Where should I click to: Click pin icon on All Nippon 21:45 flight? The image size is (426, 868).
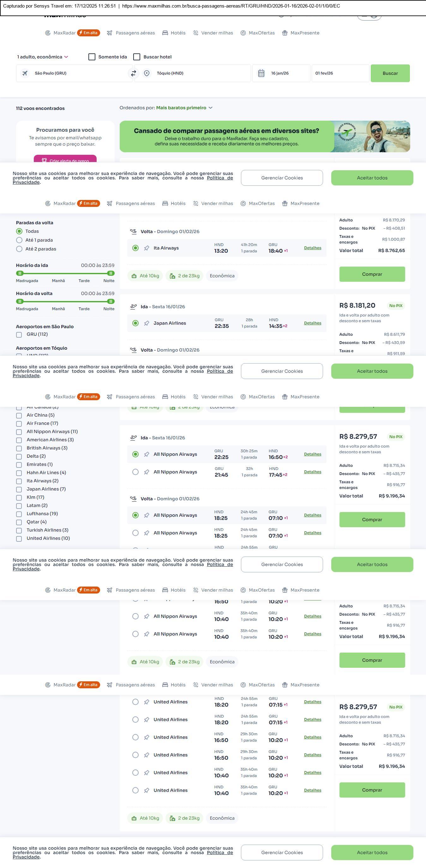pyautogui.click(x=147, y=472)
